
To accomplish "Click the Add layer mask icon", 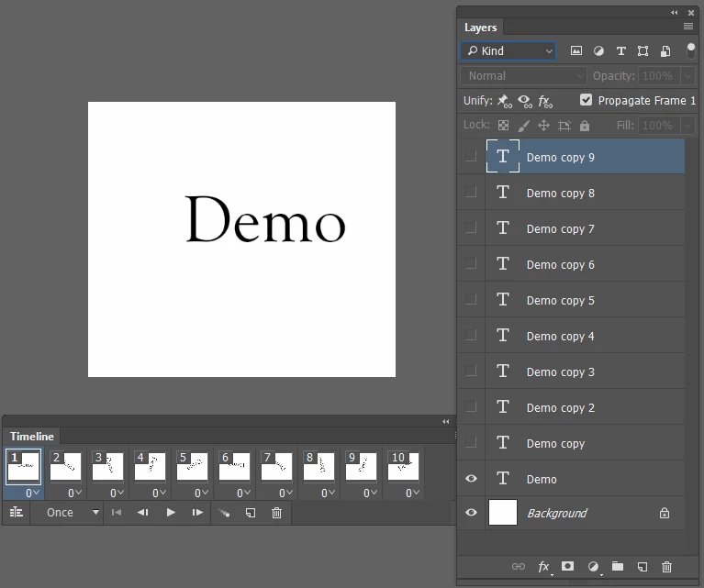I will coord(567,567).
